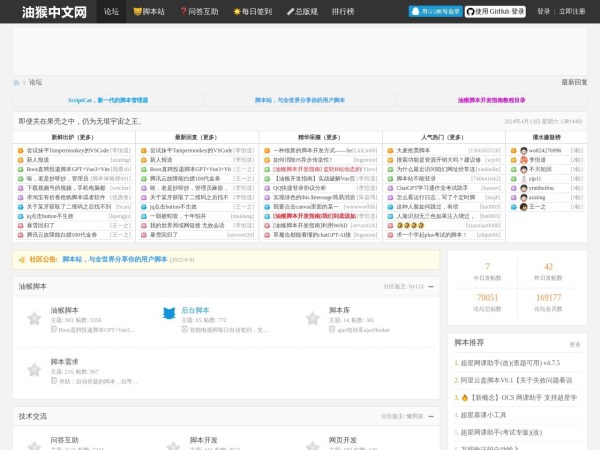Click avatar of user 不灭轮回
This screenshot has width=600, height=450.
tap(524, 169)
